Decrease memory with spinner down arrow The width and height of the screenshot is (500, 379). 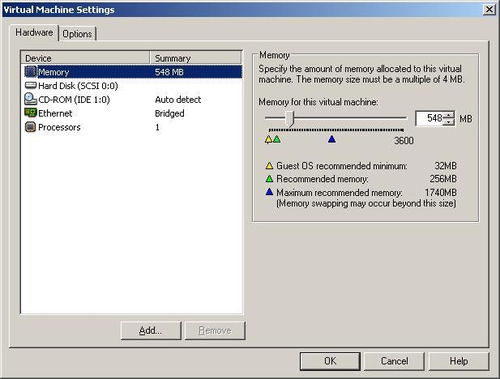(x=449, y=122)
